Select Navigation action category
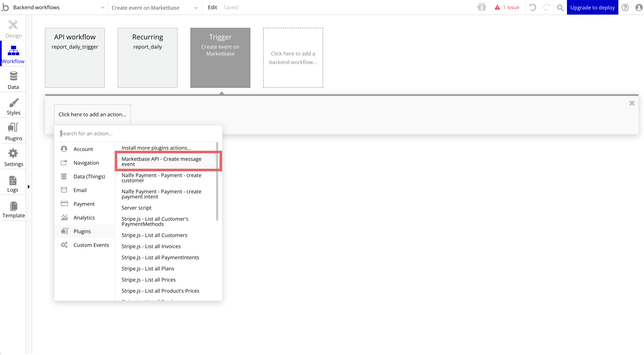This screenshot has width=644, height=355. (85, 163)
